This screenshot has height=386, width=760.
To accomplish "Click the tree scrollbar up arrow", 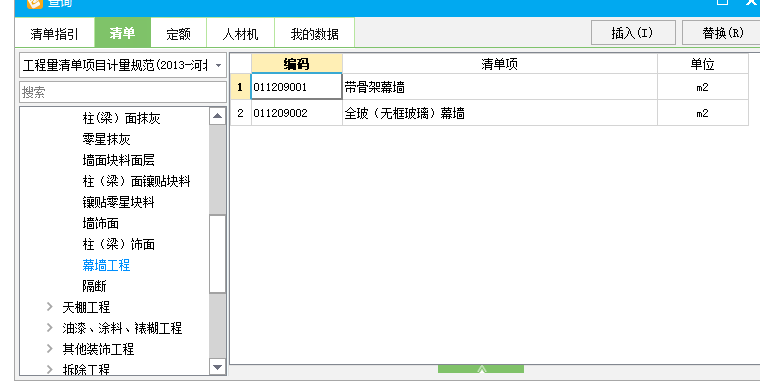I will [x=218, y=116].
